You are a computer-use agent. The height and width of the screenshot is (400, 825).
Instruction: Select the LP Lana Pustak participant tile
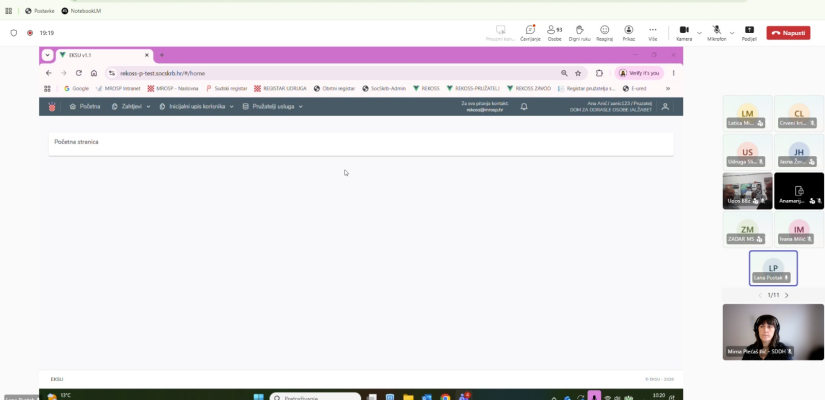(773, 268)
